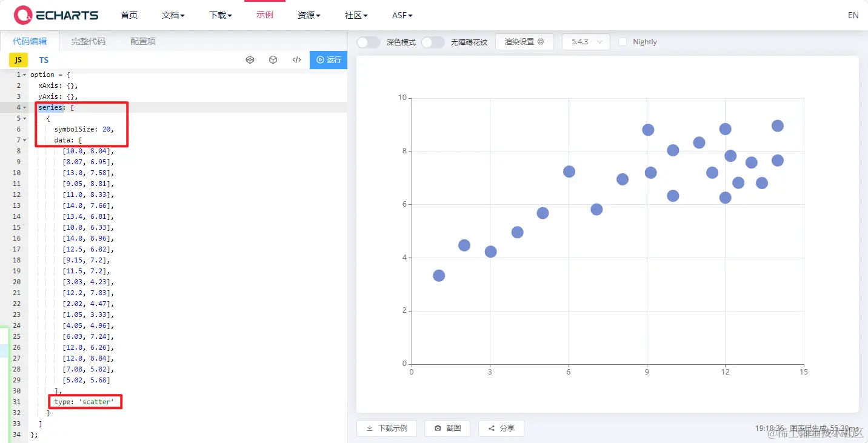Click the ECharts logo
This screenshot has width=868, height=443.
[x=56, y=15]
